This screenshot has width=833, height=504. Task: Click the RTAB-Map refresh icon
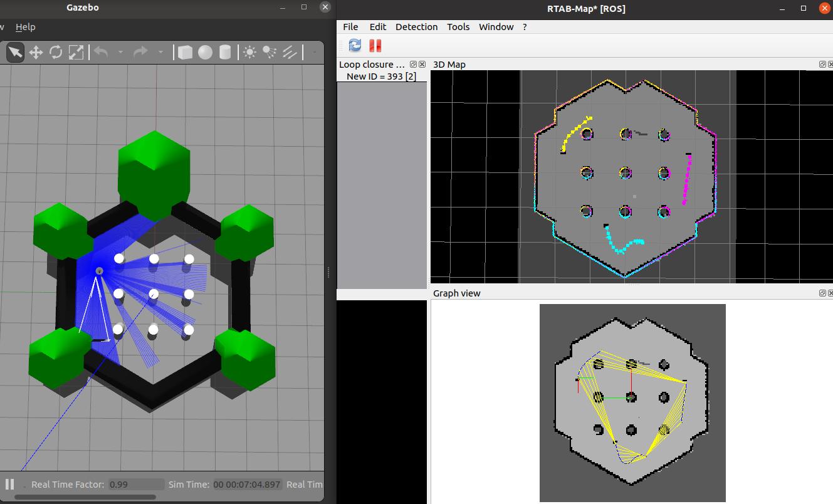click(355, 45)
